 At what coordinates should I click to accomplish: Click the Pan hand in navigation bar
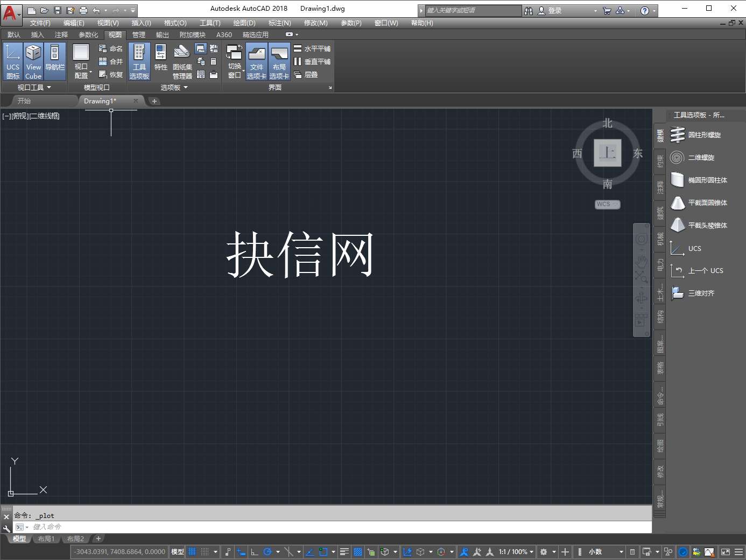[641, 262]
